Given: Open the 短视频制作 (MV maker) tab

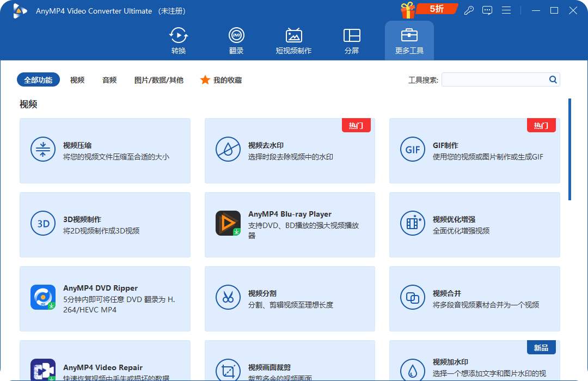Looking at the screenshot, I should pos(293,41).
